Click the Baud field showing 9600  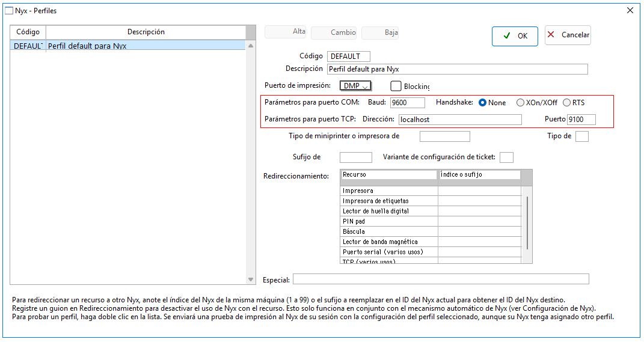coord(408,103)
